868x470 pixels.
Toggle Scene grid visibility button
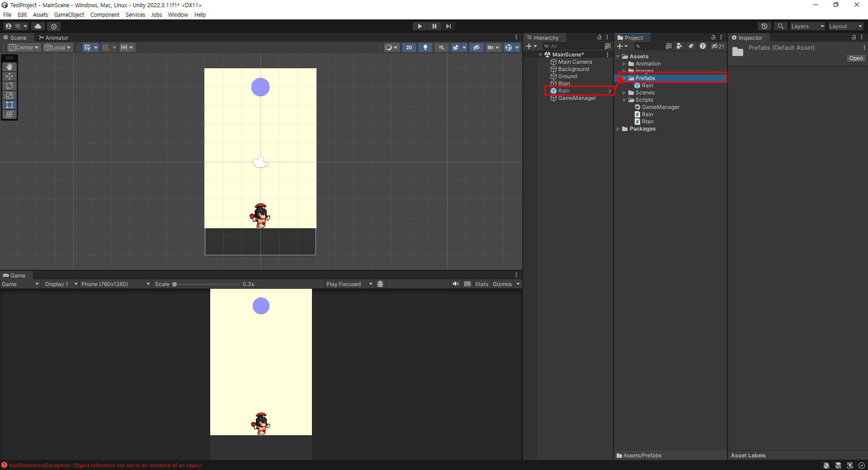tap(87, 47)
